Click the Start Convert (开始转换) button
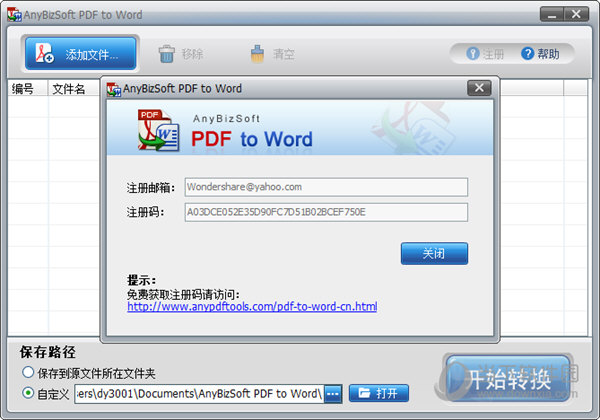Viewport: 600px width, 420px height. pyautogui.click(x=509, y=378)
